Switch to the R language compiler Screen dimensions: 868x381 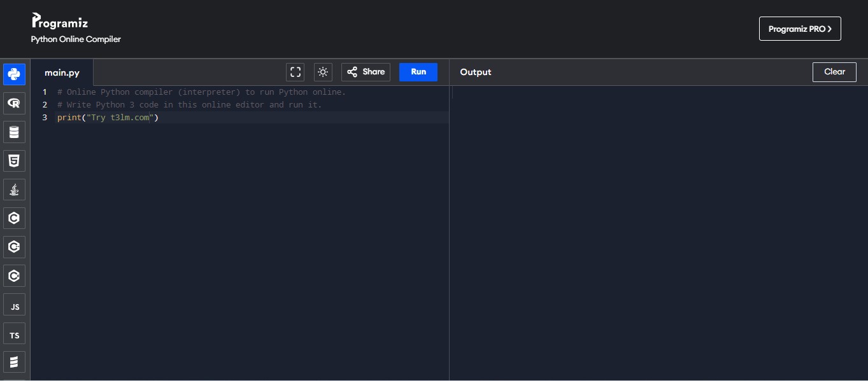point(14,103)
